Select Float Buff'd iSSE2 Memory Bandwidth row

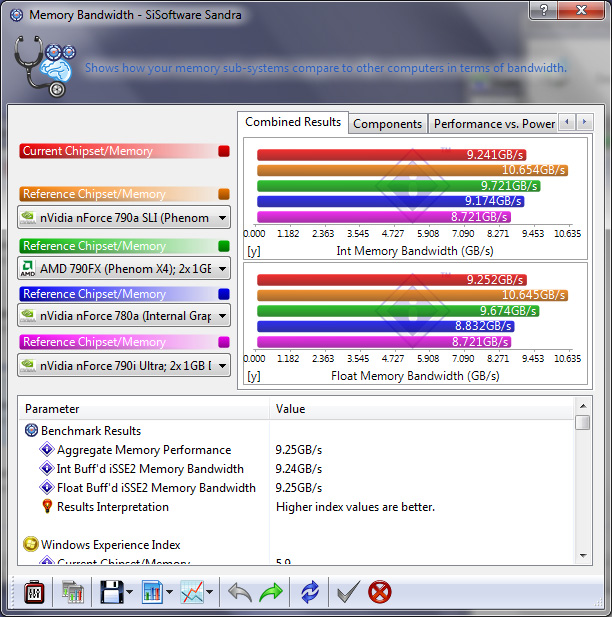[x=296, y=488]
